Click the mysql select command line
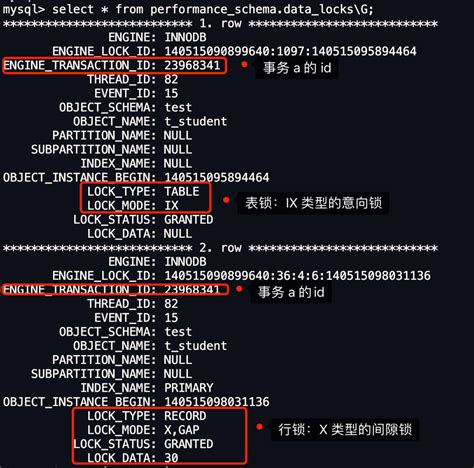Screen dimensions: 474x468 [188, 9]
